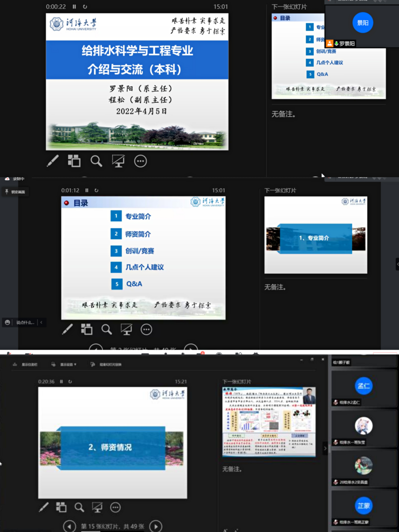This screenshot has height=532, width=399.
Task: Go to previous slide before slide 15
Action: 69,526
